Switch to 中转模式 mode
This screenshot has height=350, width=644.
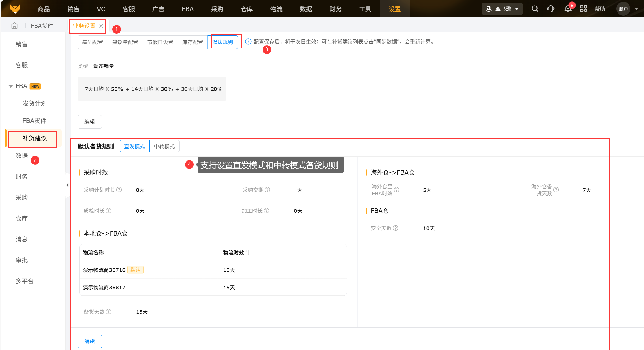(164, 146)
